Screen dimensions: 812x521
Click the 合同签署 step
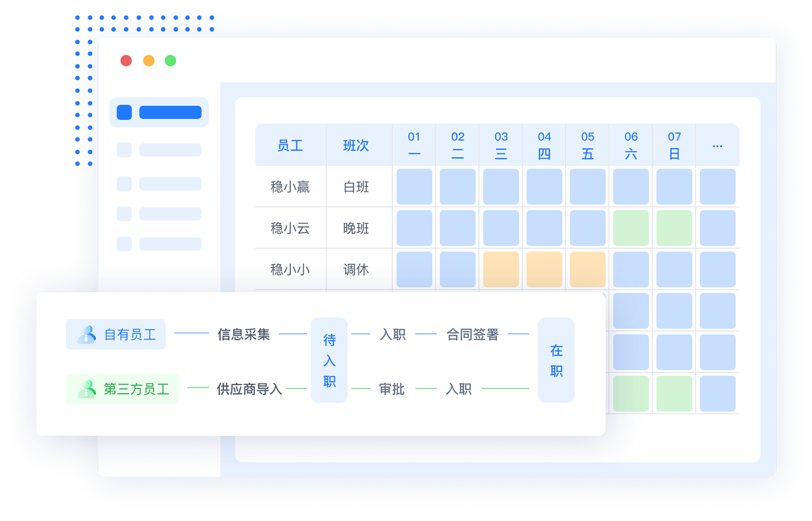point(473,335)
